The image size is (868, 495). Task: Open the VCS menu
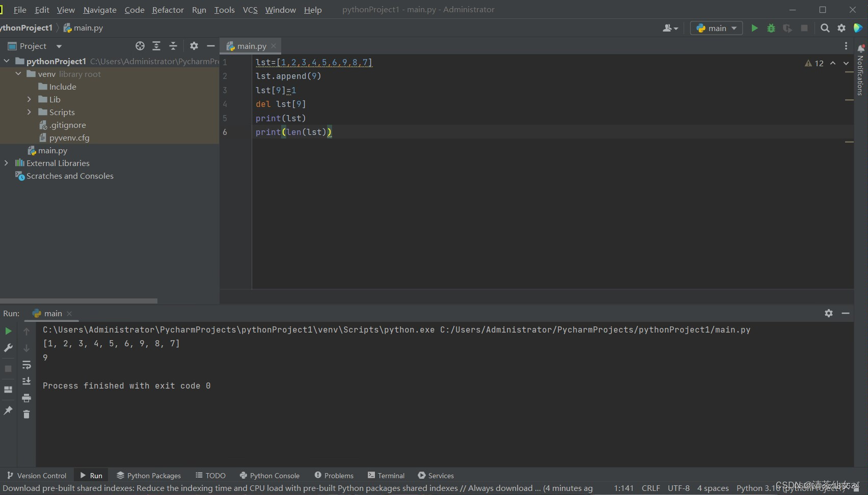click(250, 10)
